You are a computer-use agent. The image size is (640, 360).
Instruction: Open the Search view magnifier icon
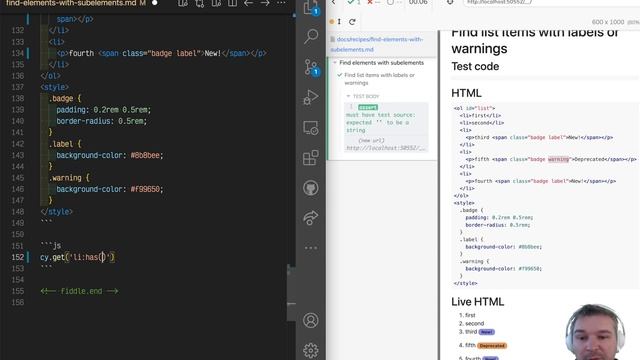[x=311, y=36]
